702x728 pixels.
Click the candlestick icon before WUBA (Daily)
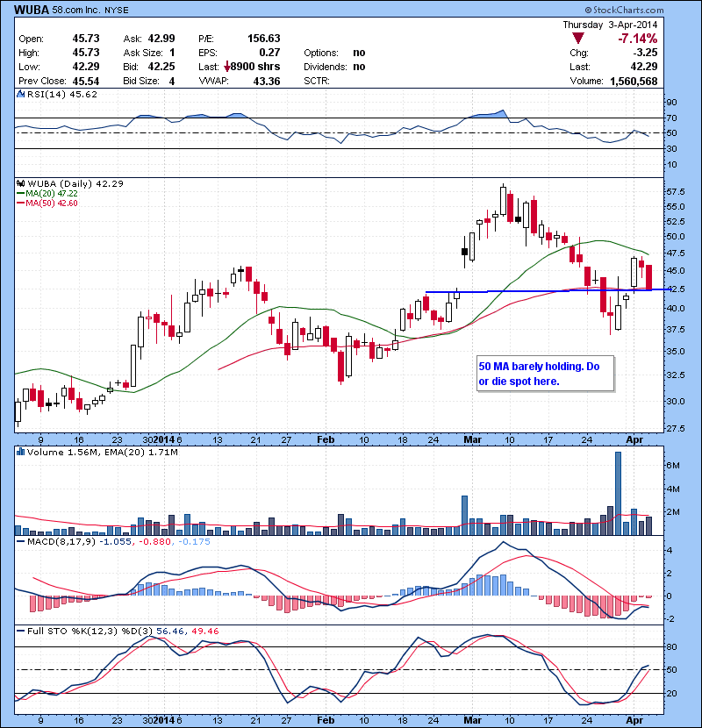[20, 183]
